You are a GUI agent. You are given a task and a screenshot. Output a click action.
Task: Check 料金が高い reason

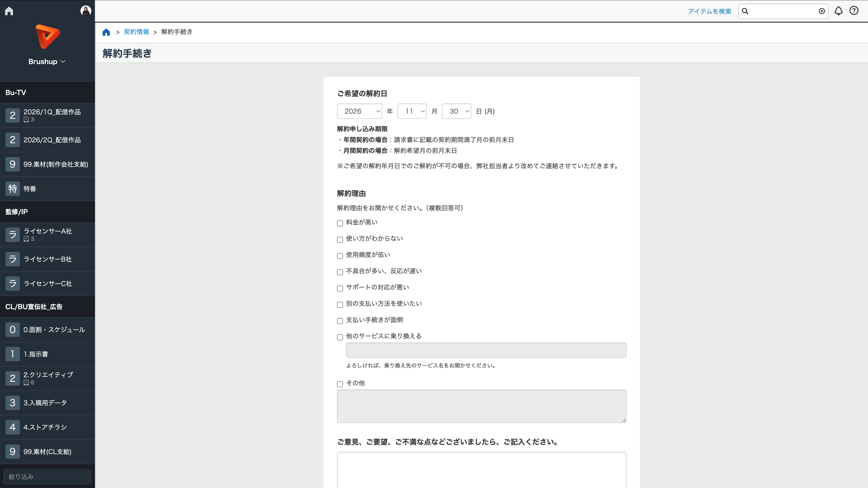[x=340, y=223]
